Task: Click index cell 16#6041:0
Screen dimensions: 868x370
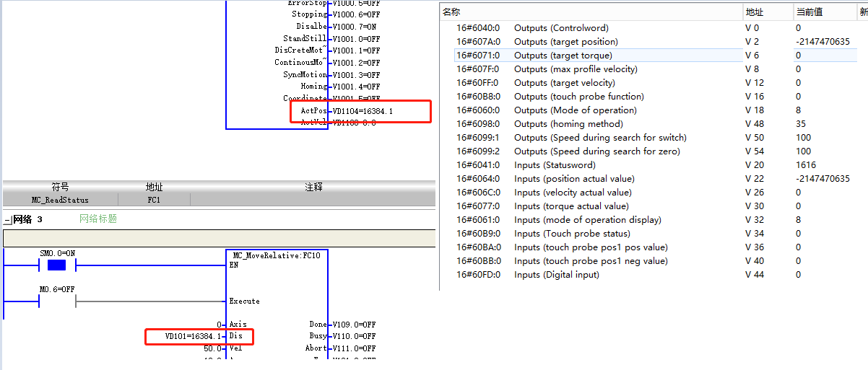Action: click(x=477, y=165)
